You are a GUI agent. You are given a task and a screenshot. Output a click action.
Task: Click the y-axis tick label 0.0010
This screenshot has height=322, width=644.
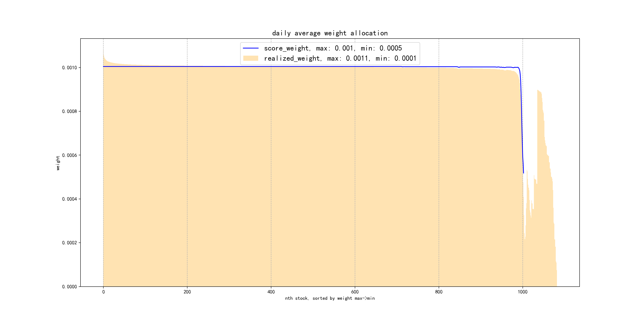[70, 68]
